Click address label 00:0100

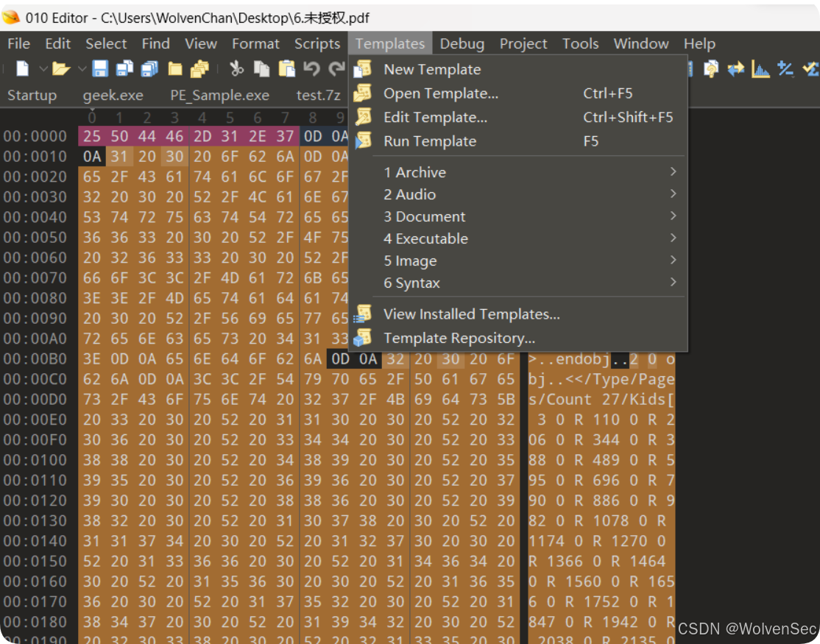click(x=35, y=461)
